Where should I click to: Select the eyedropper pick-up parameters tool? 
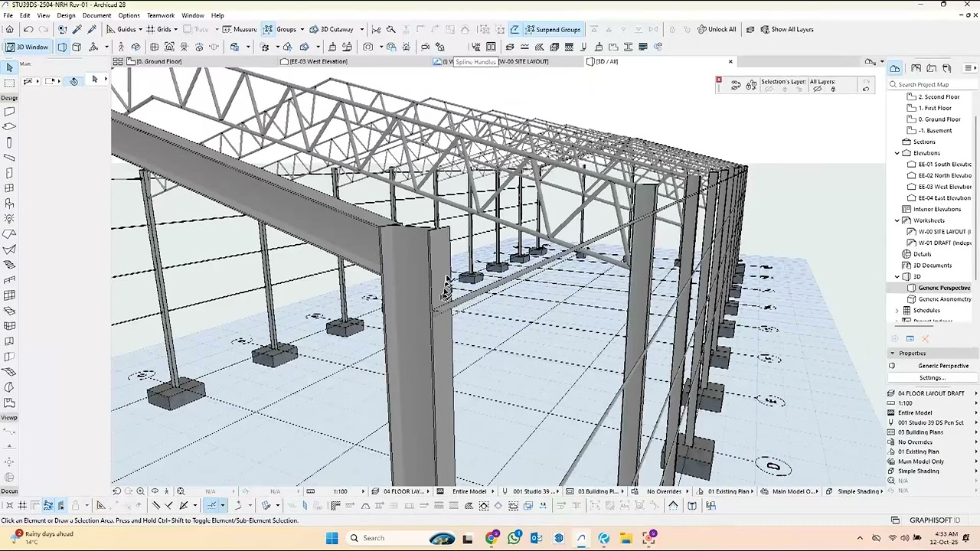pyautogui.click(x=77, y=29)
